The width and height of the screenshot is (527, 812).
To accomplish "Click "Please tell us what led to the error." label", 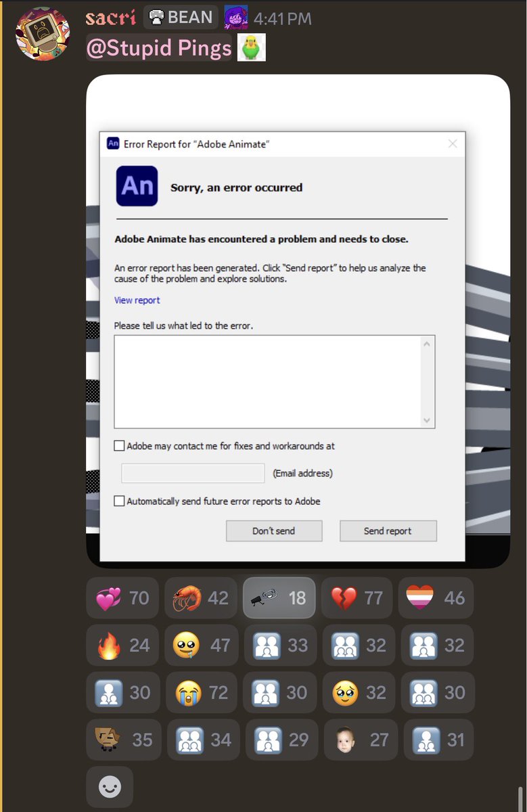I will [183, 325].
